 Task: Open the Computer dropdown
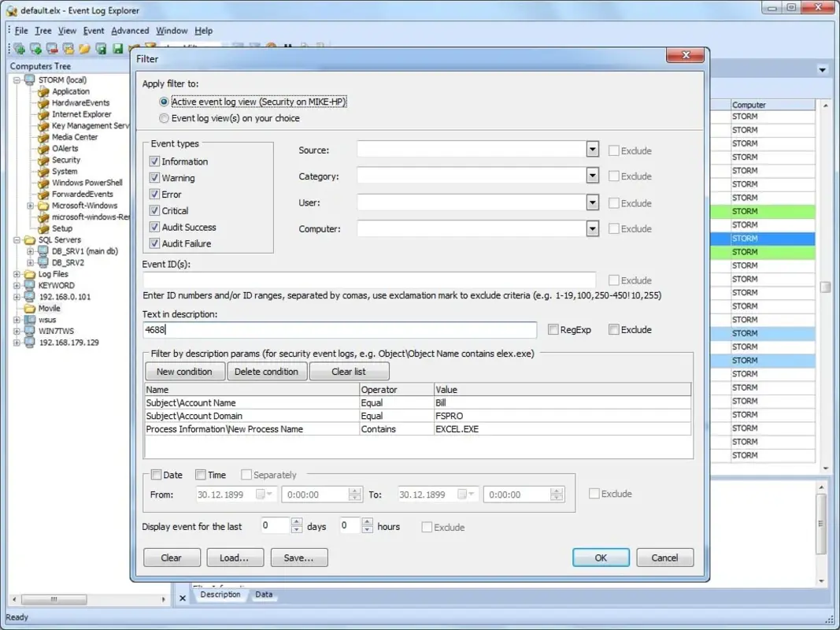click(592, 228)
